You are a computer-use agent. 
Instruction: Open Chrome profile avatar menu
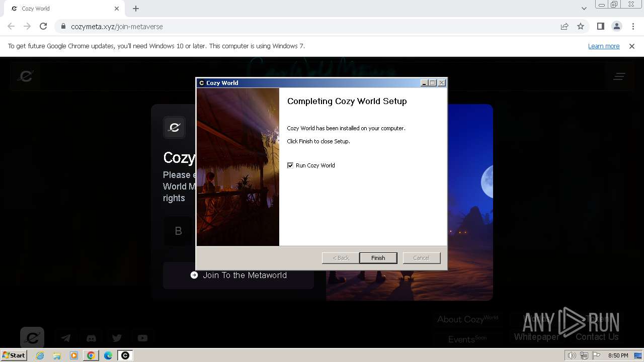point(617,26)
